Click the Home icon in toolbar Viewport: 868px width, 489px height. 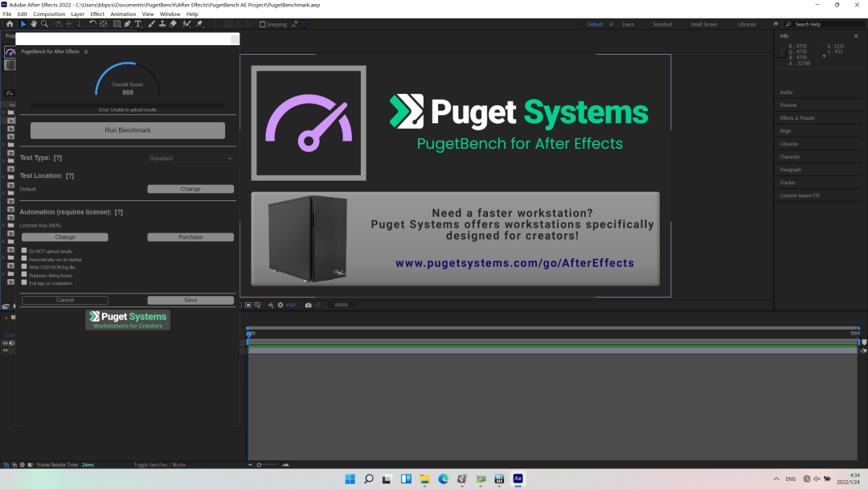point(10,24)
